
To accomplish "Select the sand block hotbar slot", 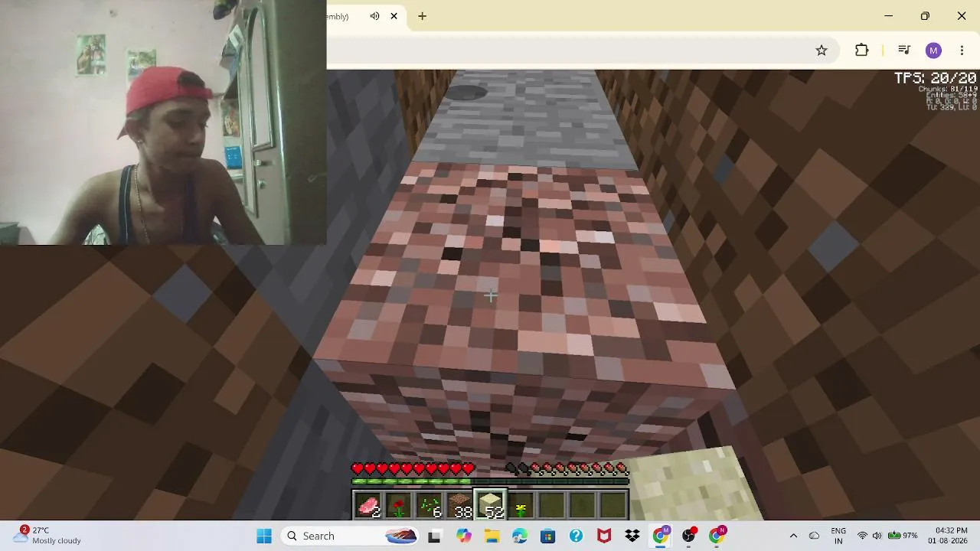I will tap(491, 506).
